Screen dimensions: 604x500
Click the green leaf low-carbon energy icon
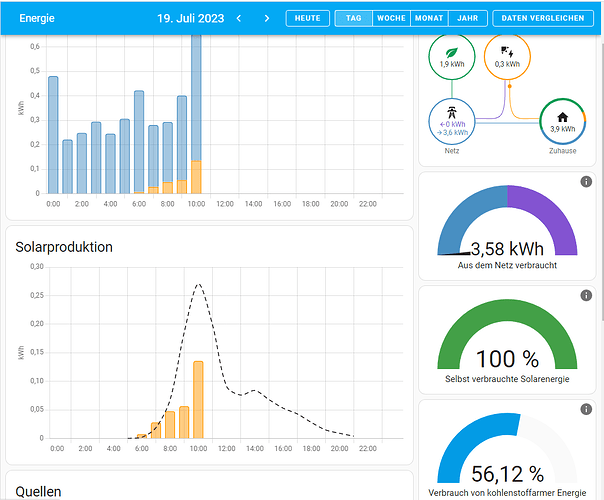pyautogui.click(x=451, y=51)
